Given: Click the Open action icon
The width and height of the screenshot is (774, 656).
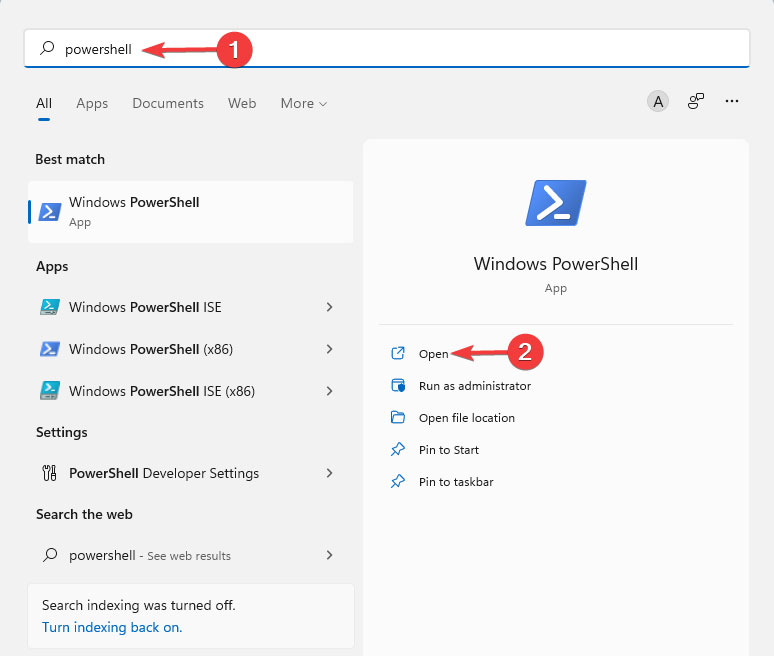Looking at the screenshot, I should [x=398, y=353].
